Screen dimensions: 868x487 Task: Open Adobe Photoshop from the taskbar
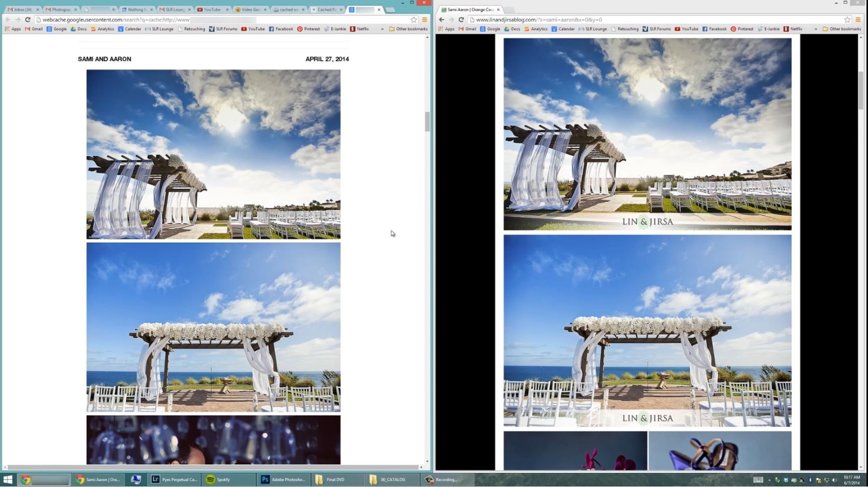[x=282, y=479]
